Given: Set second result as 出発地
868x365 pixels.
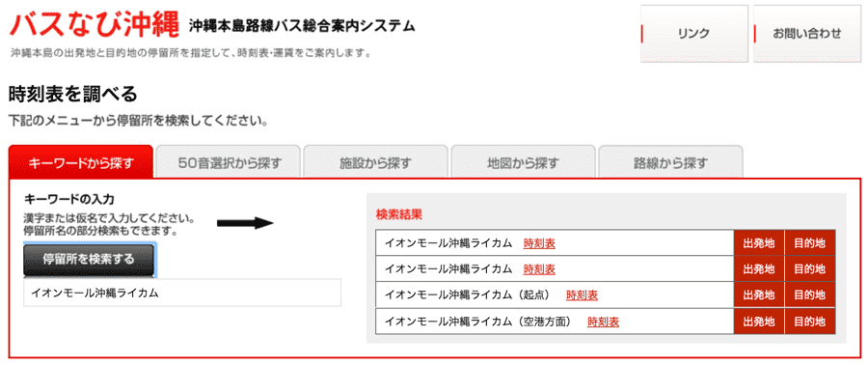Looking at the screenshot, I should (x=759, y=268).
